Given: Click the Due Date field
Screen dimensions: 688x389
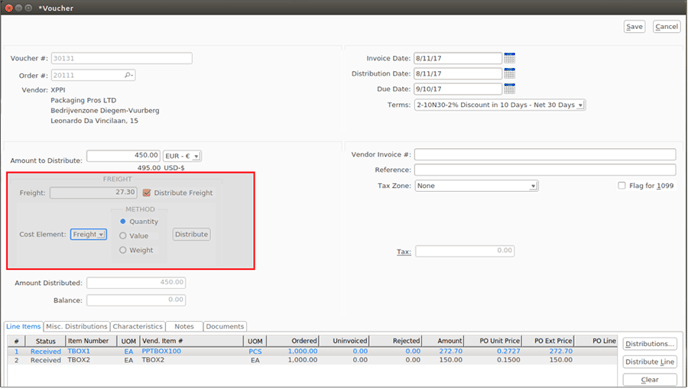Looking at the screenshot, I should tap(458, 89).
